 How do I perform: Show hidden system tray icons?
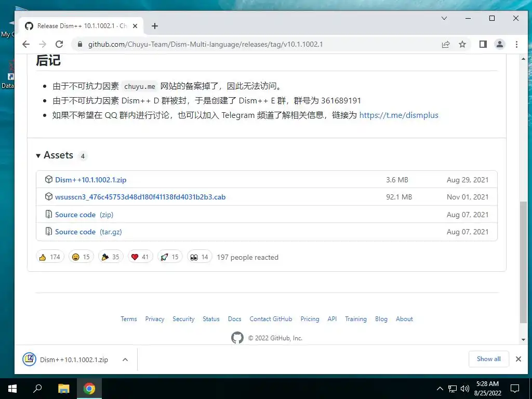click(x=440, y=389)
